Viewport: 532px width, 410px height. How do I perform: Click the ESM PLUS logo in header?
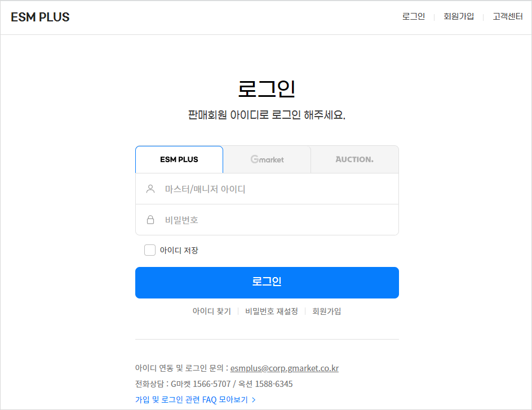pos(40,17)
